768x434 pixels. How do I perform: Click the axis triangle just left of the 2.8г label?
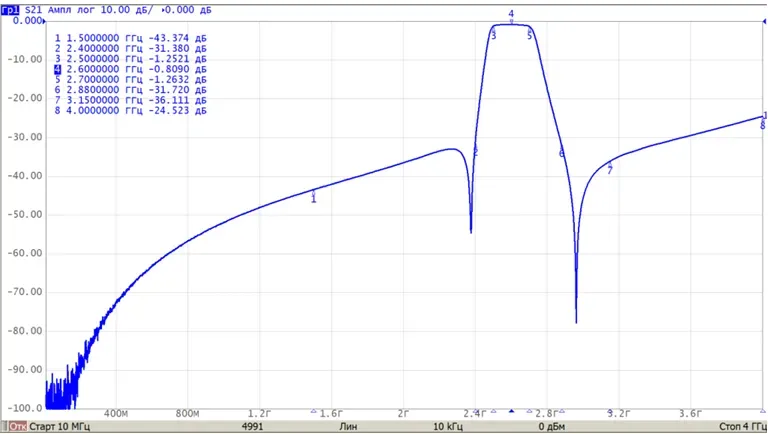(529, 411)
